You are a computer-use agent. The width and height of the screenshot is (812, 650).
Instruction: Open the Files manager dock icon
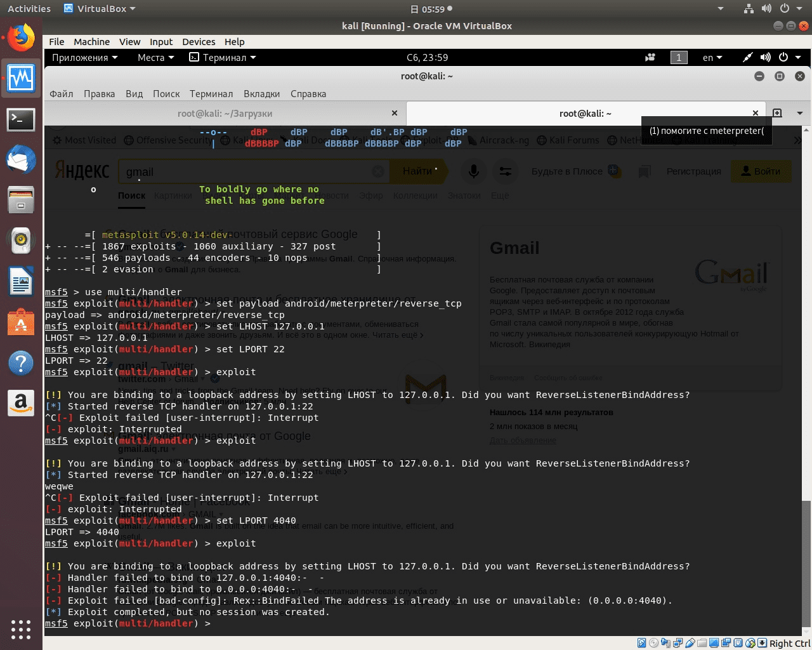(21, 200)
